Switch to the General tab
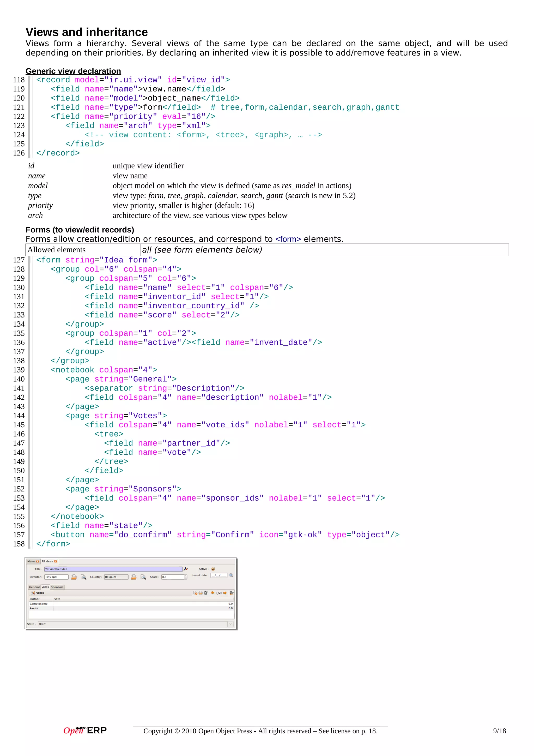The width and height of the screenshot is (534, 756). pyautogui.click(x=34, y=587)
